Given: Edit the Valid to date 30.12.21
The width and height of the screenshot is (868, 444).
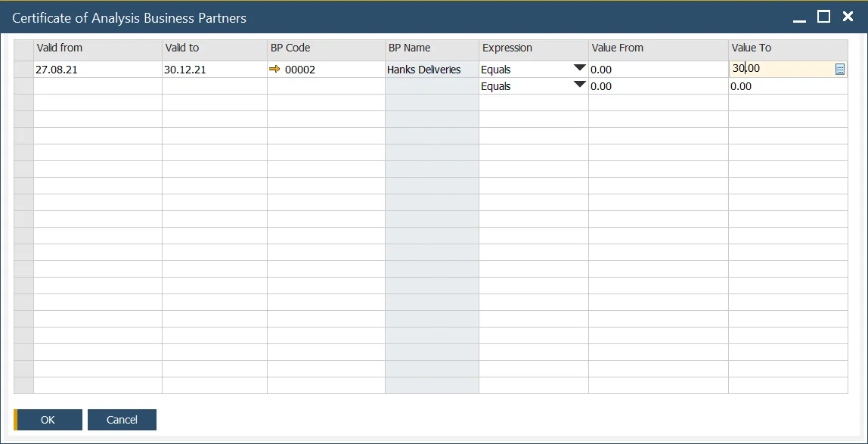Looking at the screenshot, I should click(214, 70).
